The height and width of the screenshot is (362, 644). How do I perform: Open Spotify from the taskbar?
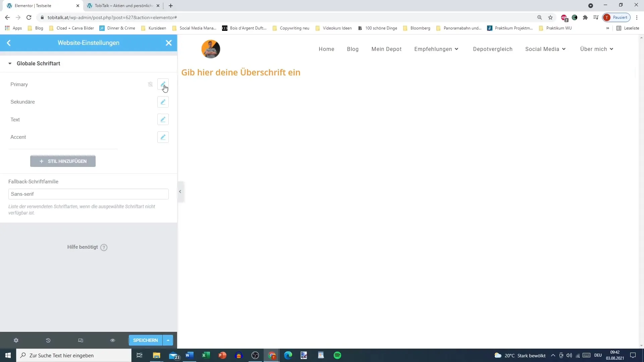pos(337,355)
